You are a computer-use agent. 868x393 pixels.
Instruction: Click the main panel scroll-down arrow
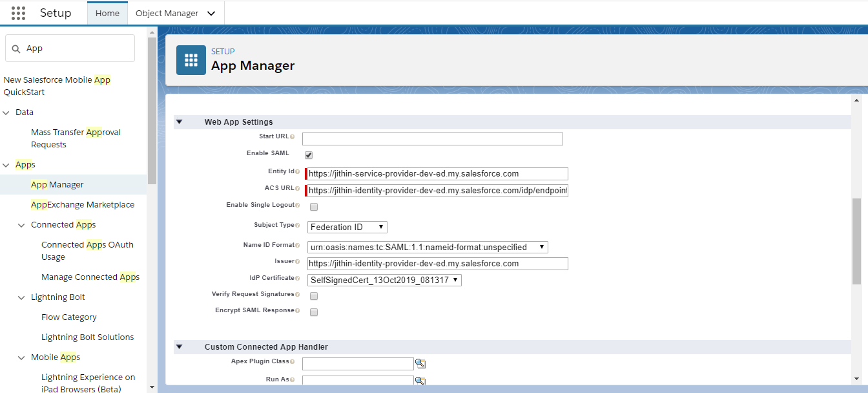(857, 379)
